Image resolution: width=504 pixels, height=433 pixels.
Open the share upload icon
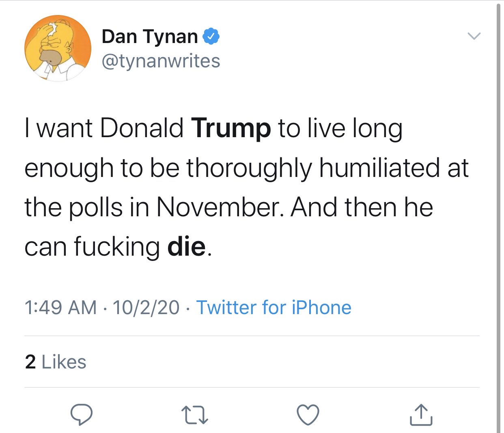click(421, 415)
